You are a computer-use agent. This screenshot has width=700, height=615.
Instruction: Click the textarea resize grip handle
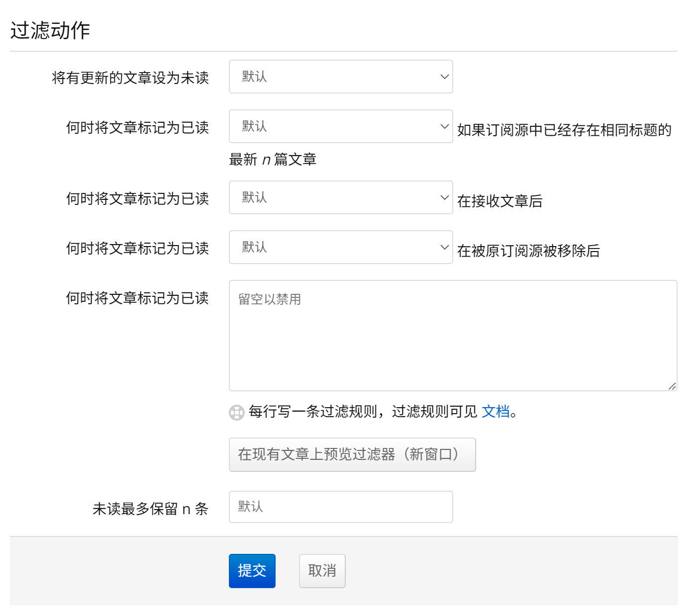tap(673, 385)
